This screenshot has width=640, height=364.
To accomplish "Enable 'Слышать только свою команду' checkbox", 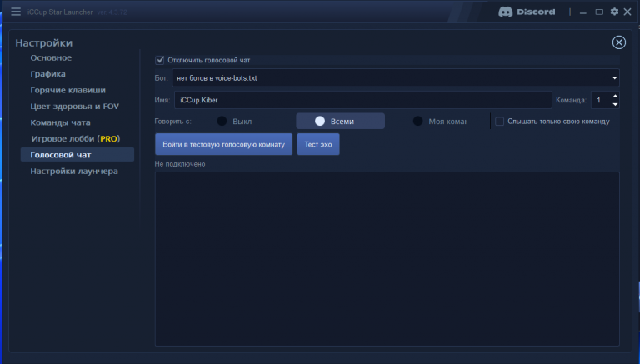I will click(500, 122).
